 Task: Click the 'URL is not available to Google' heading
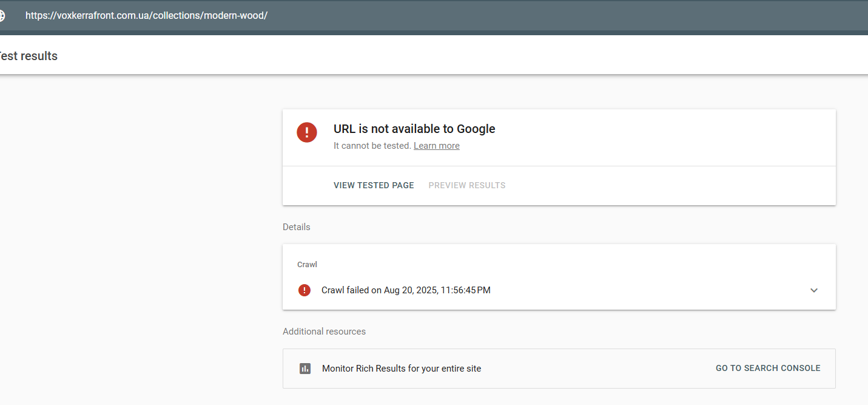click(414, 129)
